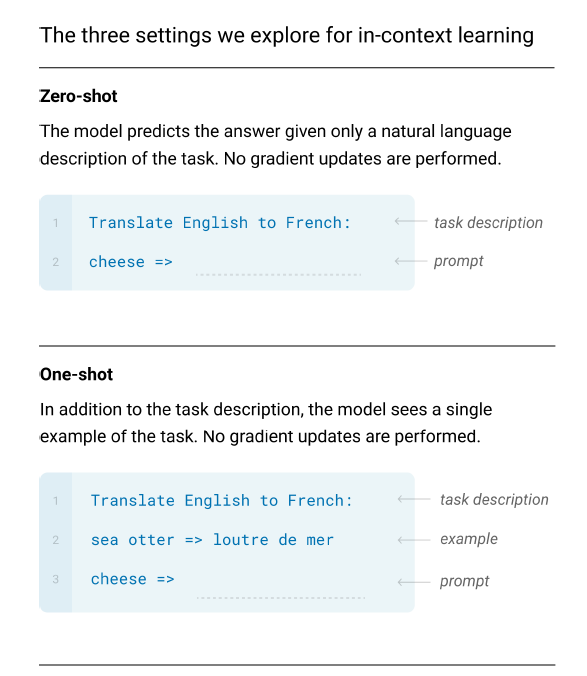Click 'Translate English to French:' in One-shot block
Viewport: 587px width, 676px height.
(222, 501)
